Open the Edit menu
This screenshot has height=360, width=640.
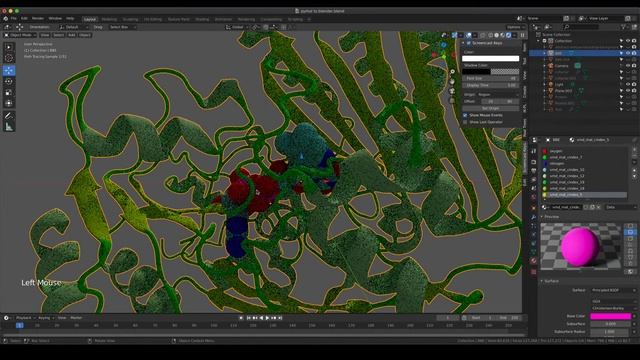24,19
